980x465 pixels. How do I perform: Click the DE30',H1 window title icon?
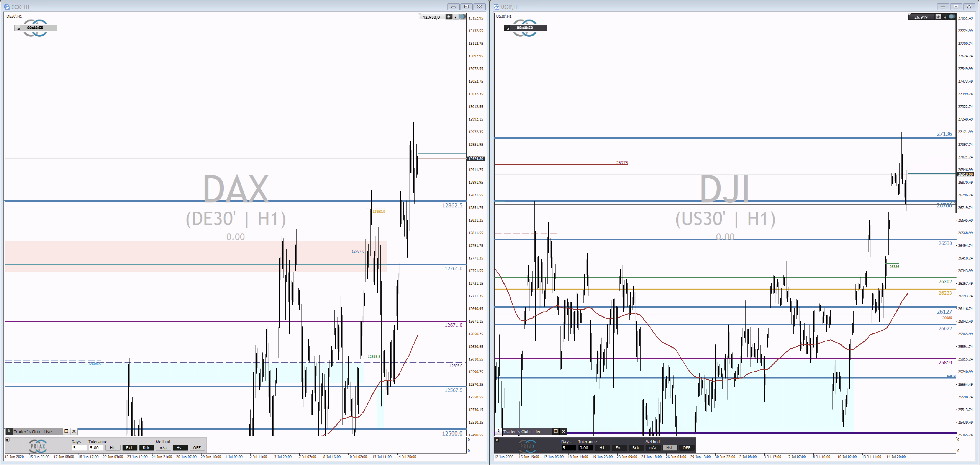pyautogui.click(x=7, y=7)
